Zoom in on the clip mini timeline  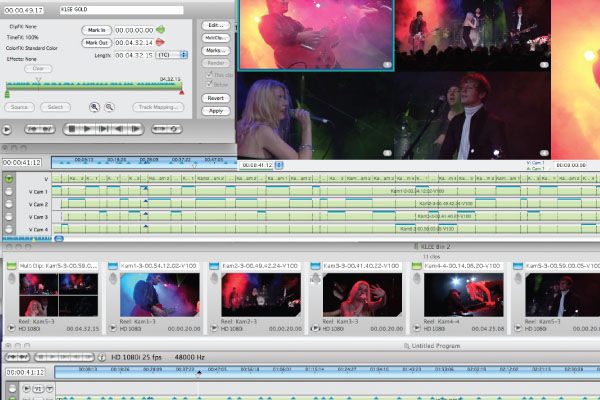(x=94, y=107)
